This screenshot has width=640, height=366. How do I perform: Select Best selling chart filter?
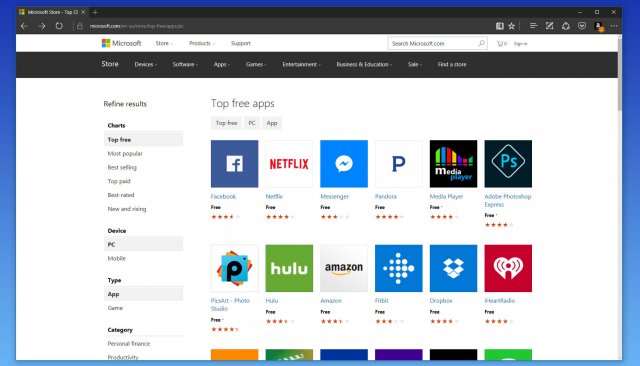click(122, 167)
